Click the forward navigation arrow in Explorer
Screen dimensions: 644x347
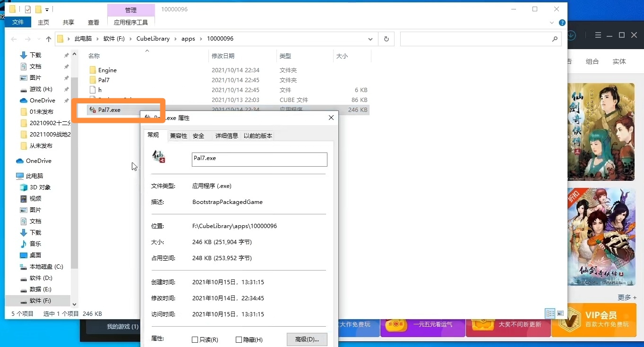pos(28,39)
